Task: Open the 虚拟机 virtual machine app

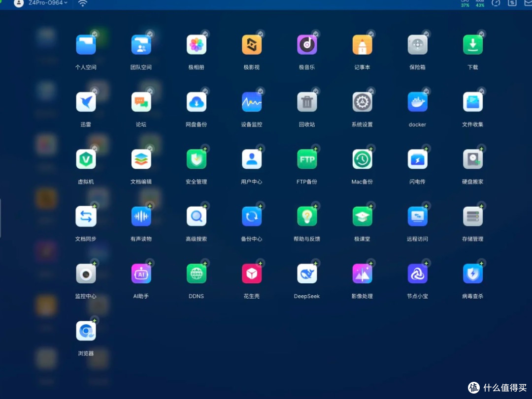Action: [x=86, y=159]
